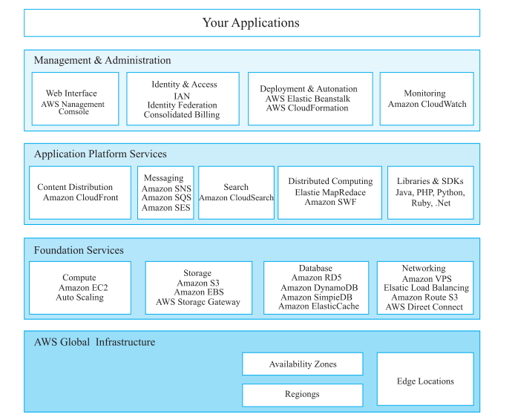Click the AWS Direet Connect text
Image resolution: width=515 pixels, height=420 pixels.
click(424, 307)
